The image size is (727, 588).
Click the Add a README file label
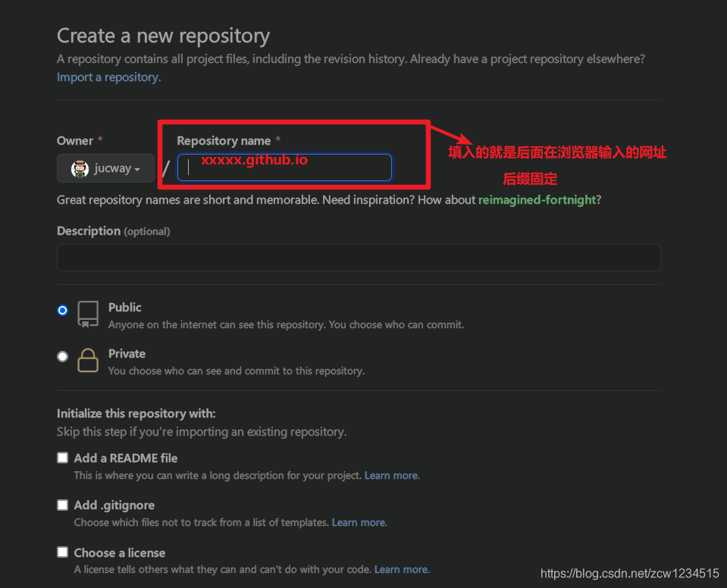click(126, 458)
